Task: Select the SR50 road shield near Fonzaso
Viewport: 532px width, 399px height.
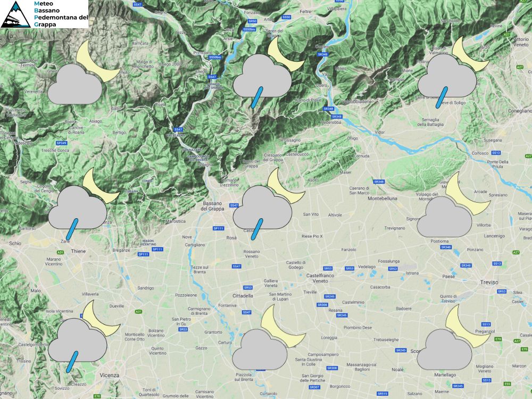Action: [252, 21]
